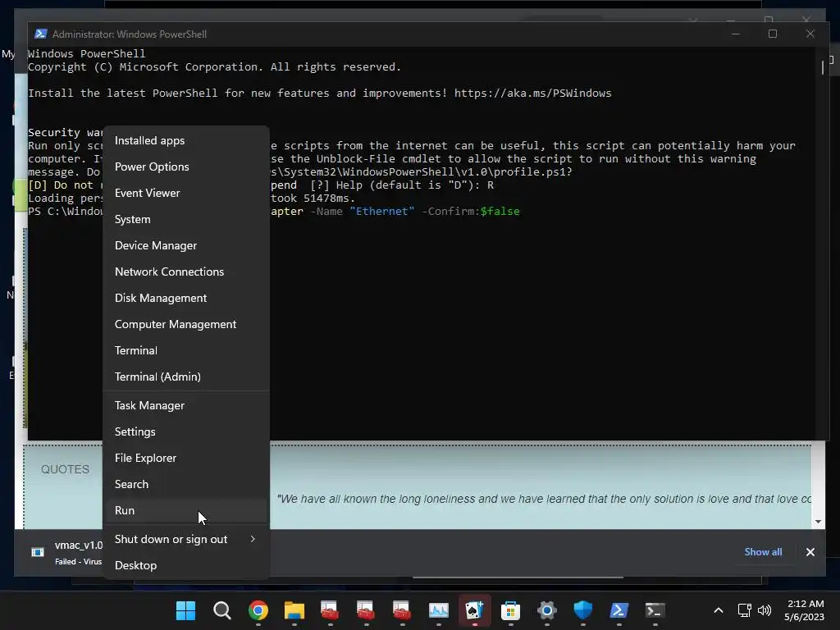The width and height of the screenshot is (840, 630).
Task: Open the Microsoft Store taskbar icon
Action: (x=510, y=610)
